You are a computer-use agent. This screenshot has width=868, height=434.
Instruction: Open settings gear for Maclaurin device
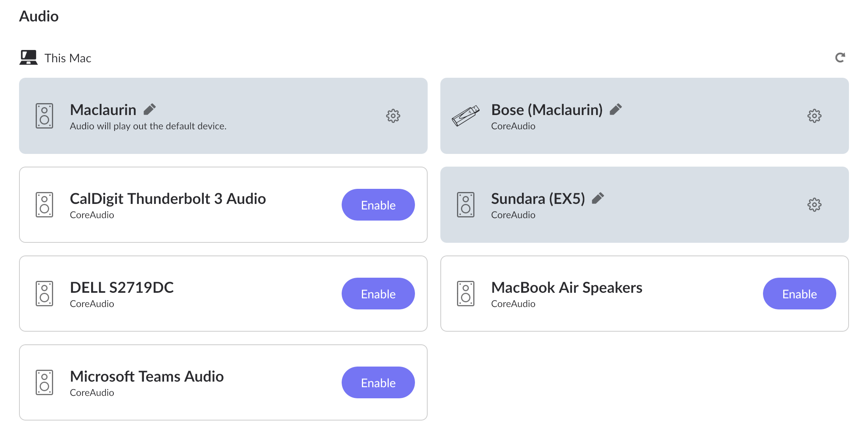pos(393,116)
